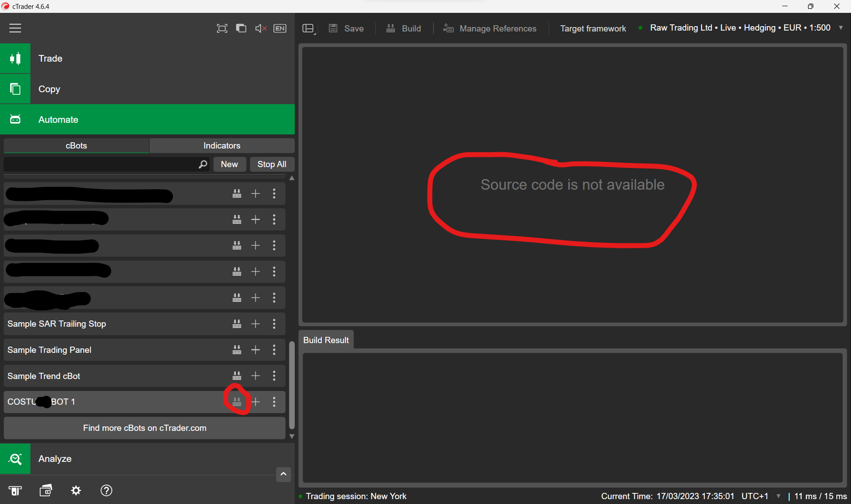Select Sample SAR Trailing Stop cBot
This screenshot has height=504, width=851.
[x=144, y=324]
